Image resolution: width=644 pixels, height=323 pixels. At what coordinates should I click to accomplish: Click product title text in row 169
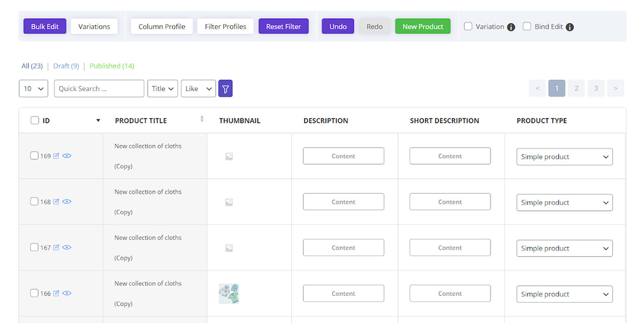click(x=148, y=156)
